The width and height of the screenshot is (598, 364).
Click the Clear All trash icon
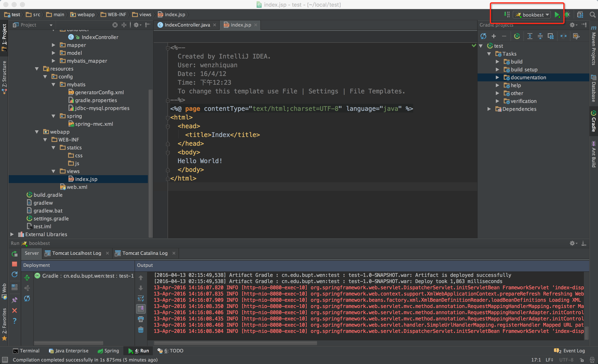[x=141, y=330]
